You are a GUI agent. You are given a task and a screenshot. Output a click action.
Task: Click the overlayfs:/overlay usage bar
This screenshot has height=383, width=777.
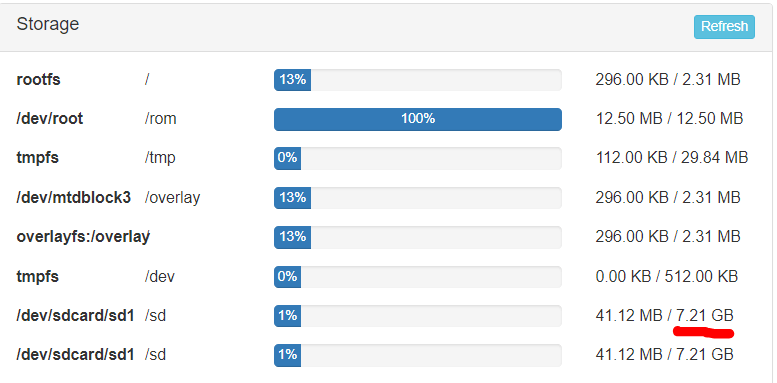pos(418,237)
